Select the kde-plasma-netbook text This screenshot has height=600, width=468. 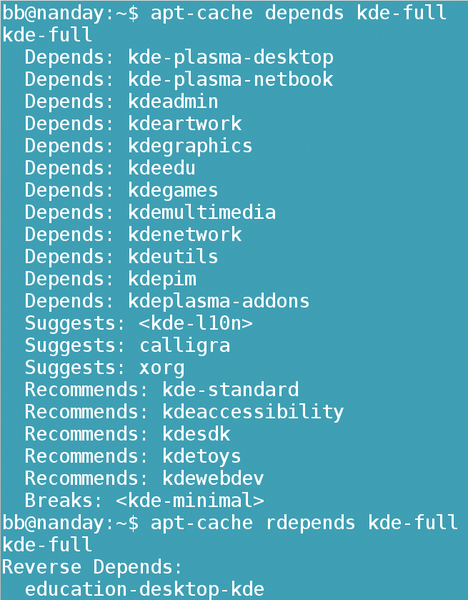pyautogui.click(x=230, y=80)
